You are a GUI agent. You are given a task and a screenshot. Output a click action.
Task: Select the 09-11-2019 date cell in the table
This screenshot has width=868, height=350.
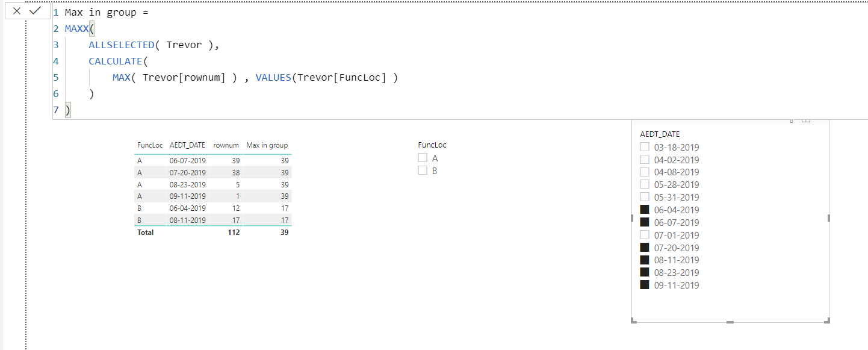point(188,196)
